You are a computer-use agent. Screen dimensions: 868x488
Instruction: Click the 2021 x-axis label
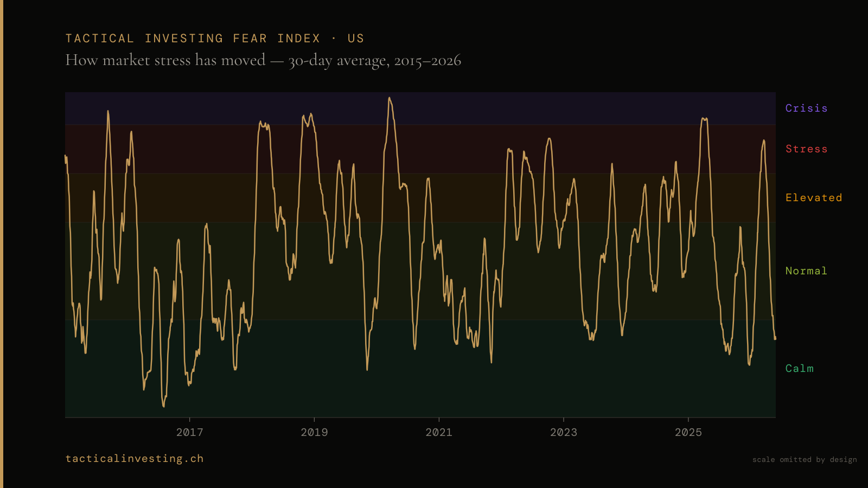(439, 432)
